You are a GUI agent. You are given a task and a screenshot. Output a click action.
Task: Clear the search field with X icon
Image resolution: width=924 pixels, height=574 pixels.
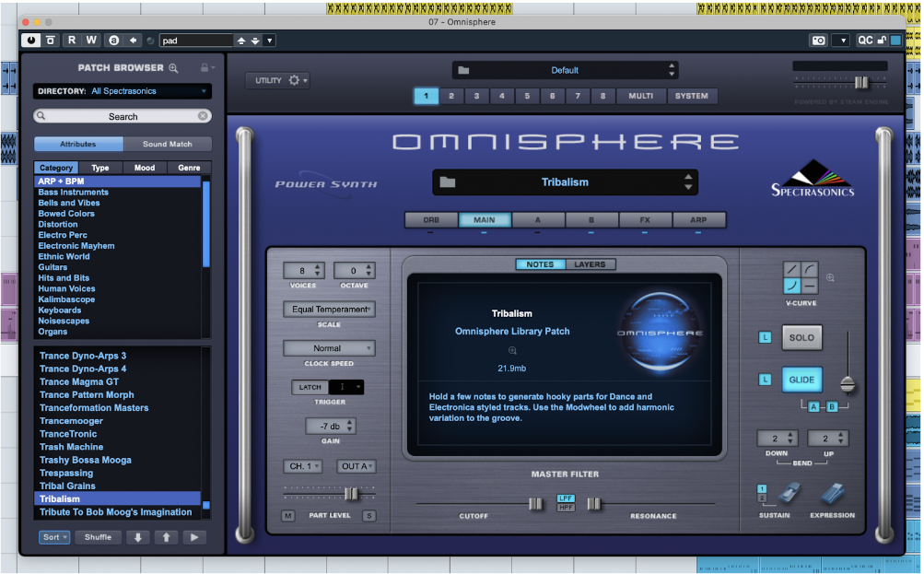[x=203, y=116]
